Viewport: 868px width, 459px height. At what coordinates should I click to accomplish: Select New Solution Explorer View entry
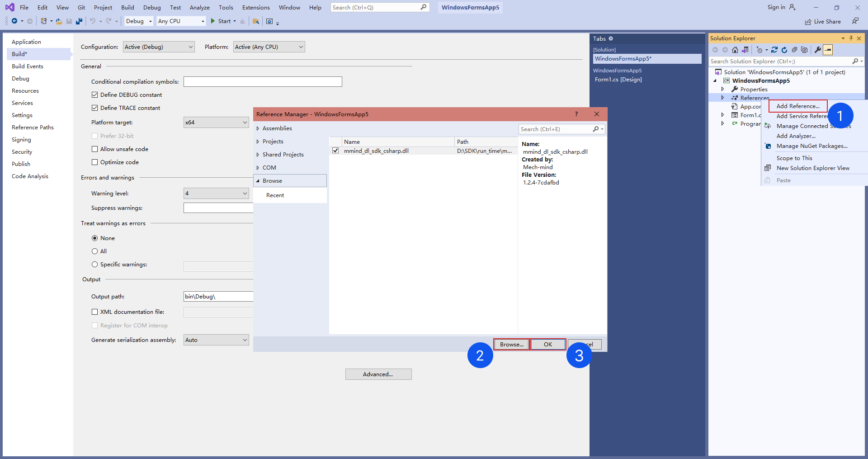pos(813,168)
